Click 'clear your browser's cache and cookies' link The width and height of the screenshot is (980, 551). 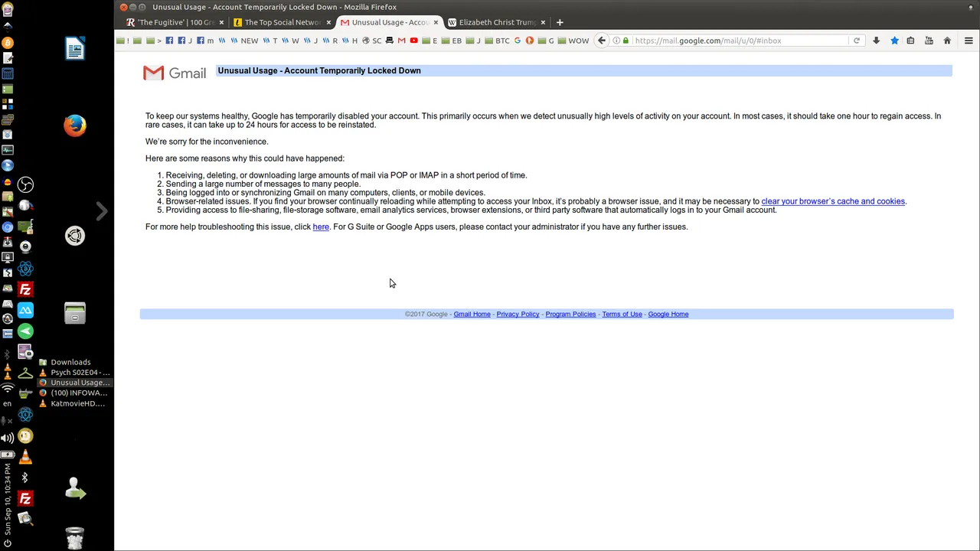click(x=833, y=201)
